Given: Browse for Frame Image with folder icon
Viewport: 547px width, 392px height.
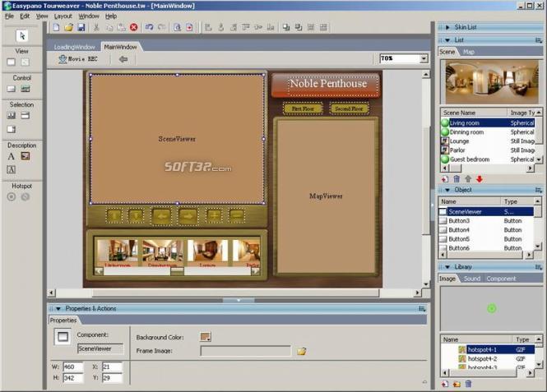Looking at the screenshot, I should pyautogui.click(x=302, y=351).
